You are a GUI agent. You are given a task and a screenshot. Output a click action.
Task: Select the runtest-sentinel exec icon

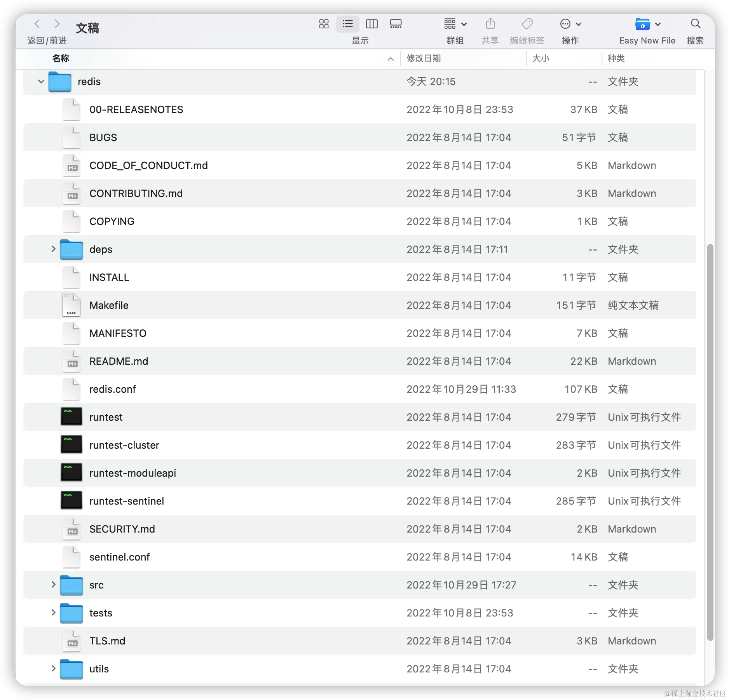tap(72, 500)
